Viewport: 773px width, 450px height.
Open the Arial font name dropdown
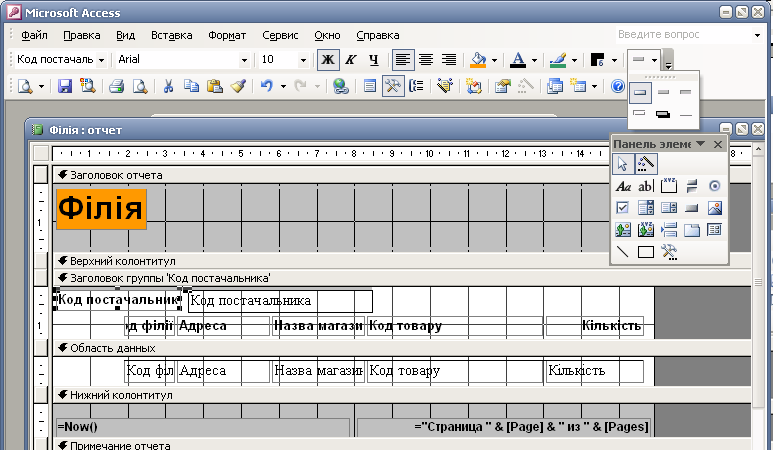pyautogui.click(x=244, y=60)
